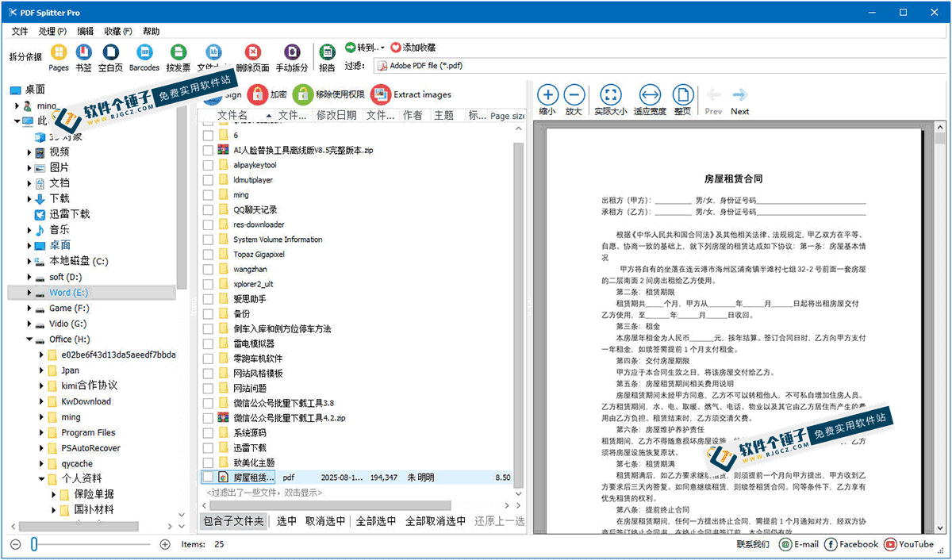This screenshot has height=560, width=952.
Task: Expand the Game (F:) drive node
Action: click(29, 308)
